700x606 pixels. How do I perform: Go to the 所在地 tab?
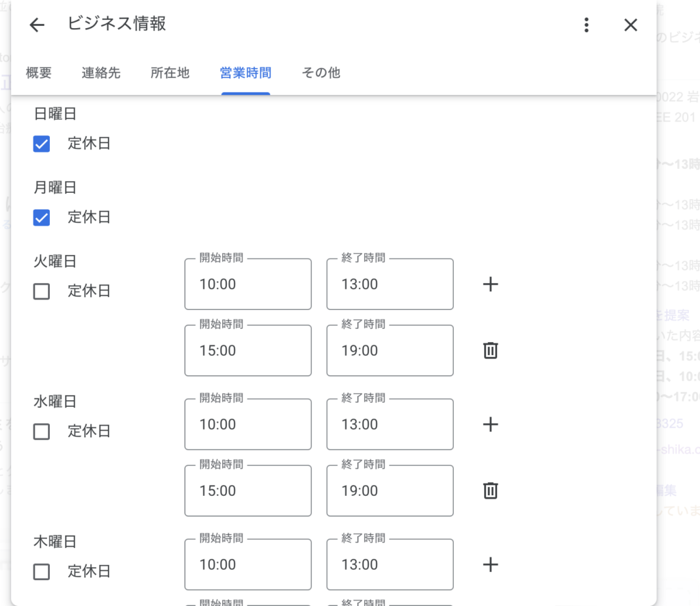170,73
